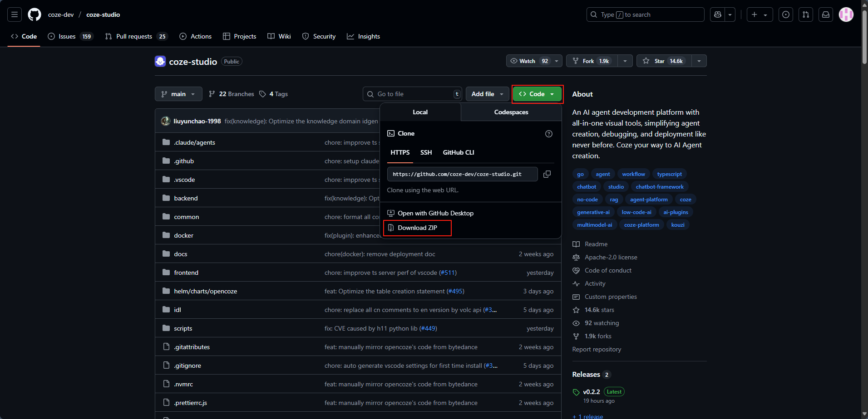Open Copilot chat icon in header
Screen dimensions: 868x419
(718, 15)
